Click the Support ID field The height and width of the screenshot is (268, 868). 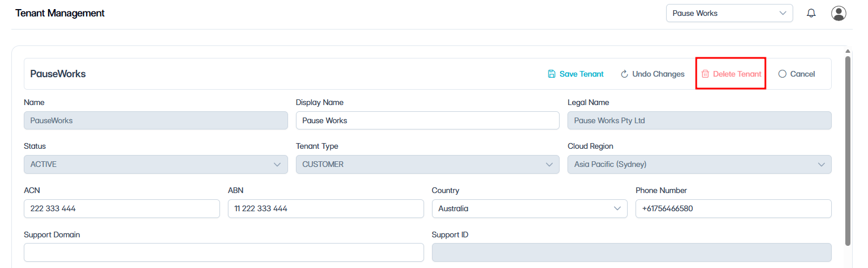point(632,253)
